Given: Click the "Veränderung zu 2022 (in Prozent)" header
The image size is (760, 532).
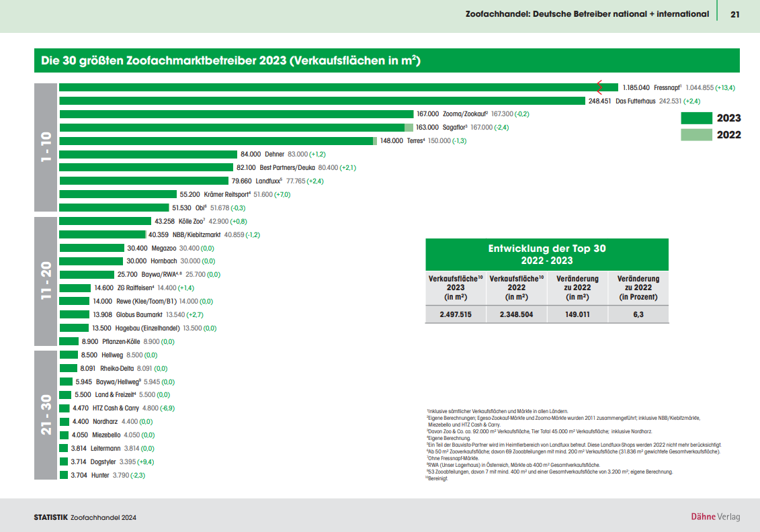Looking at the screenshot, I should [638, 287].
